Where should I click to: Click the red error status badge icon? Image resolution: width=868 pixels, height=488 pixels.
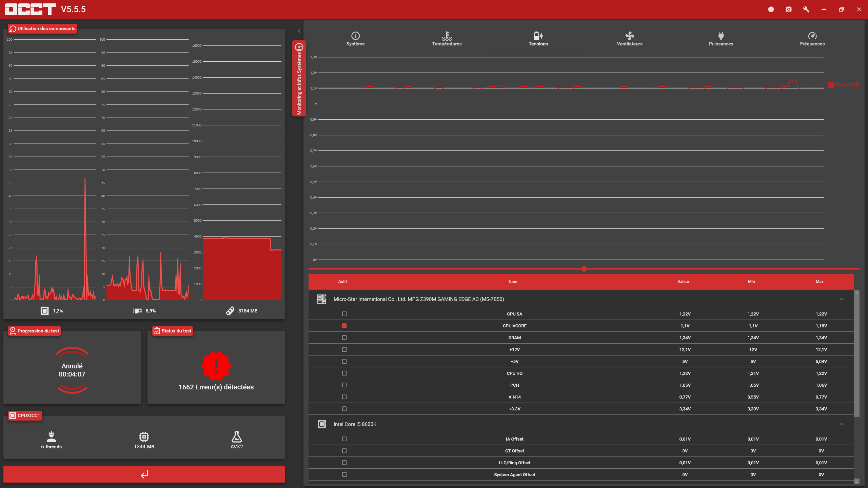[216, 366]
